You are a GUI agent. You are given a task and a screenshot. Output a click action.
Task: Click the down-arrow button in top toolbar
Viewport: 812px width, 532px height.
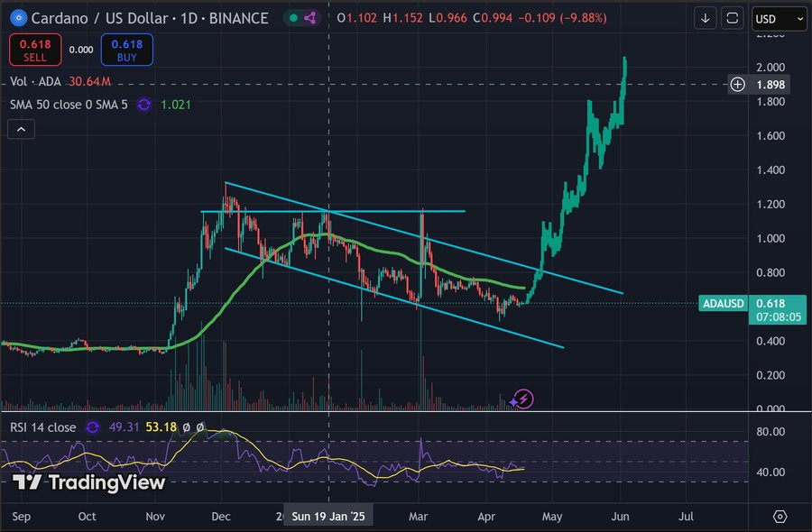coord(706,18)
